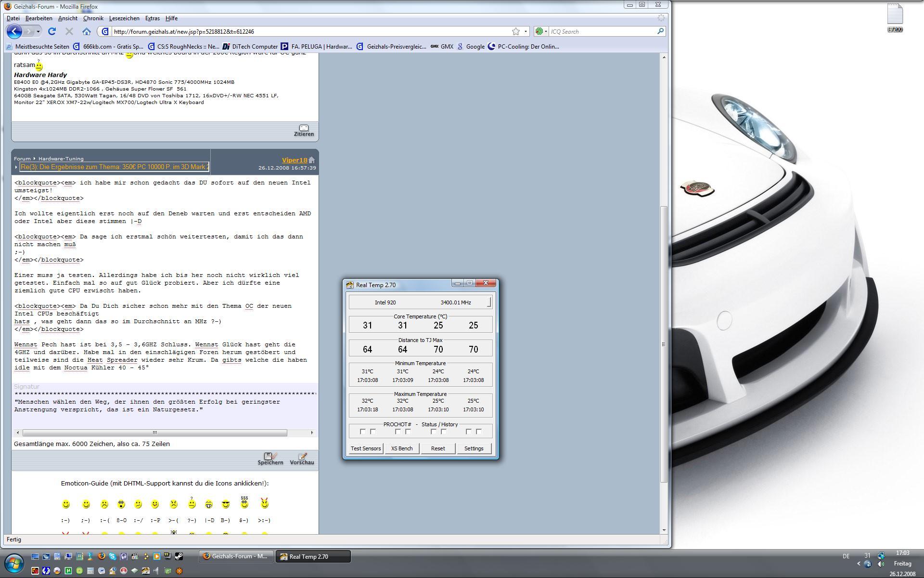Click the textarea horizontal scrollbar thumb
924x578 pixels.
(155, 433)
